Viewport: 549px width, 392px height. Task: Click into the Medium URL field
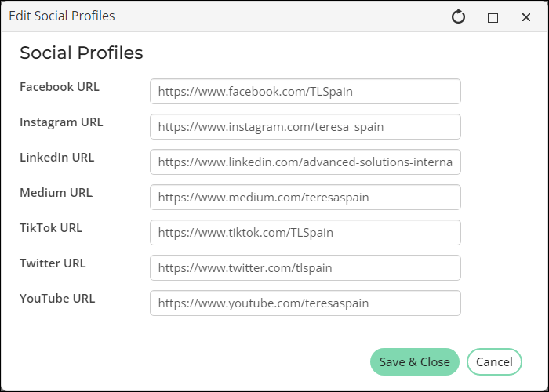(305, 198)
